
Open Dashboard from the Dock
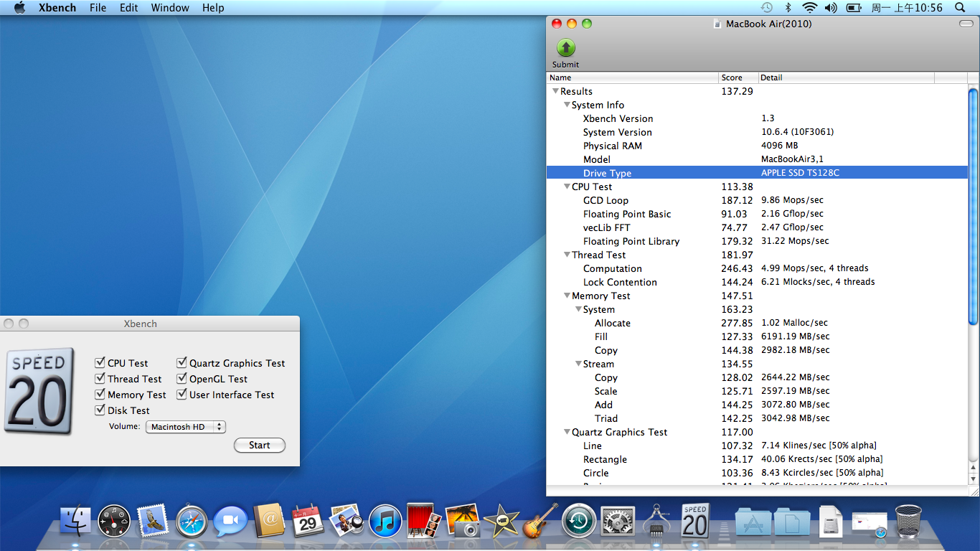click(114, 522)
